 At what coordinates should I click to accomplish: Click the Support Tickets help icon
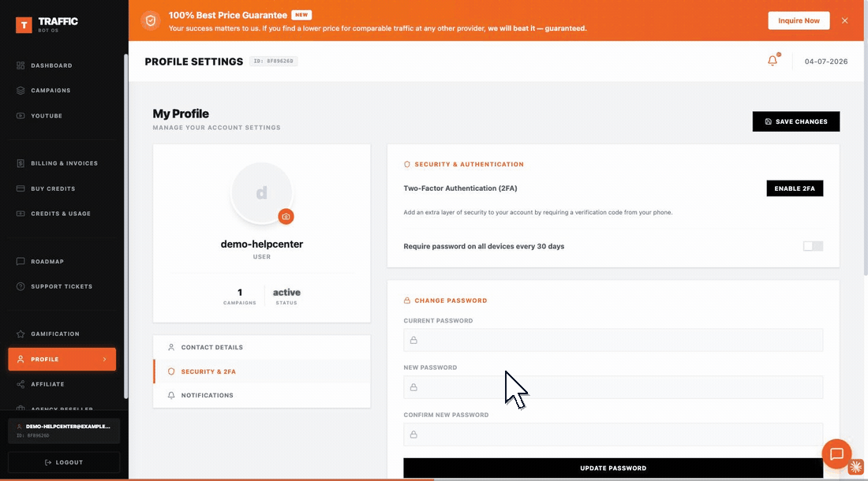coord(21,286)
